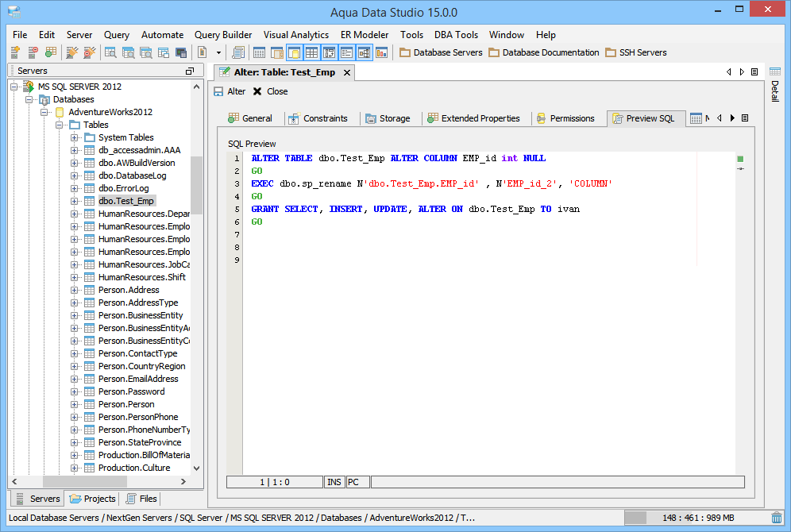Expand the System Tables folder
Viewport: 791px width, 532px height.
(75, 137)
